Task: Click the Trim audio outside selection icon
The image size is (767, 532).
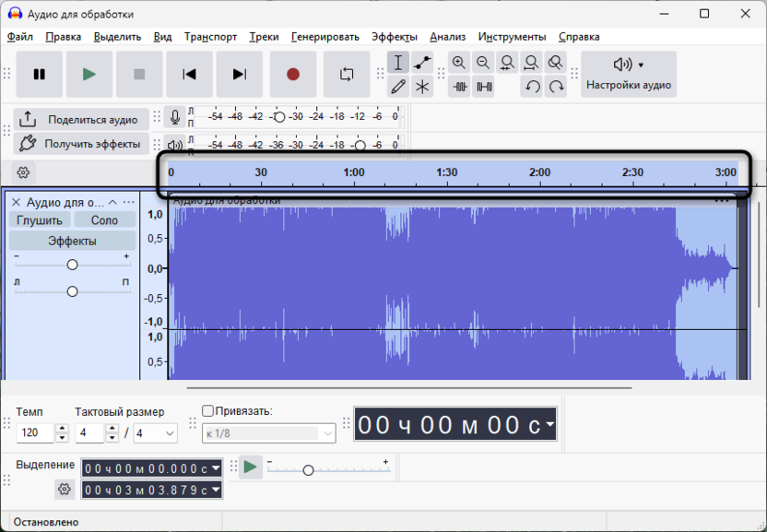Action: [x=459, y=87]
